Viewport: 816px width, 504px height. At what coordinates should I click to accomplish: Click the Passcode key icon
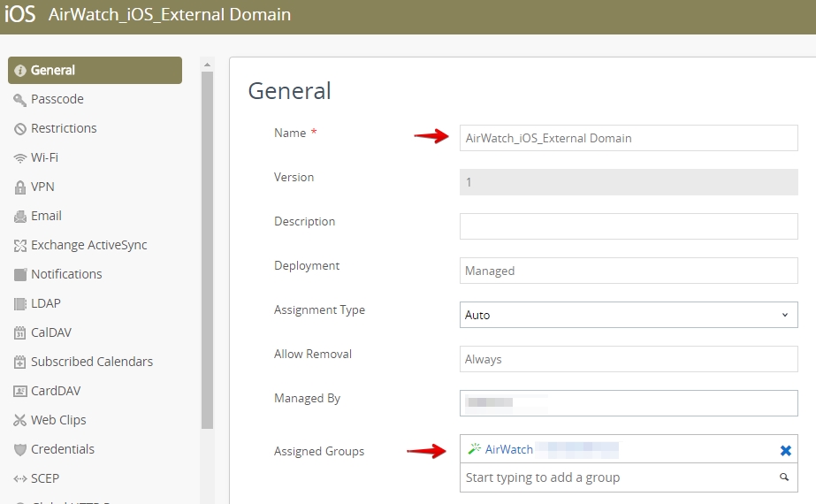click(x=19, y=100)
